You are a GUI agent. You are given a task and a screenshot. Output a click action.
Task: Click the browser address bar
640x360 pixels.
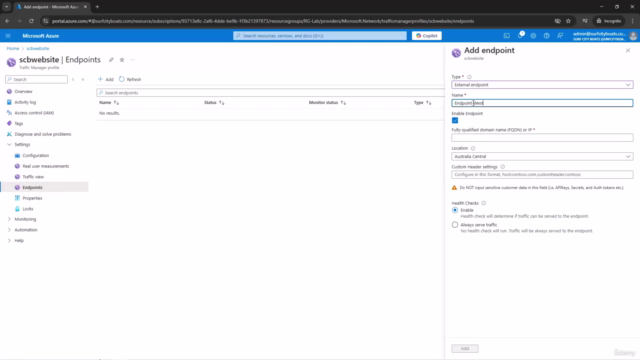tap(263, 21)
